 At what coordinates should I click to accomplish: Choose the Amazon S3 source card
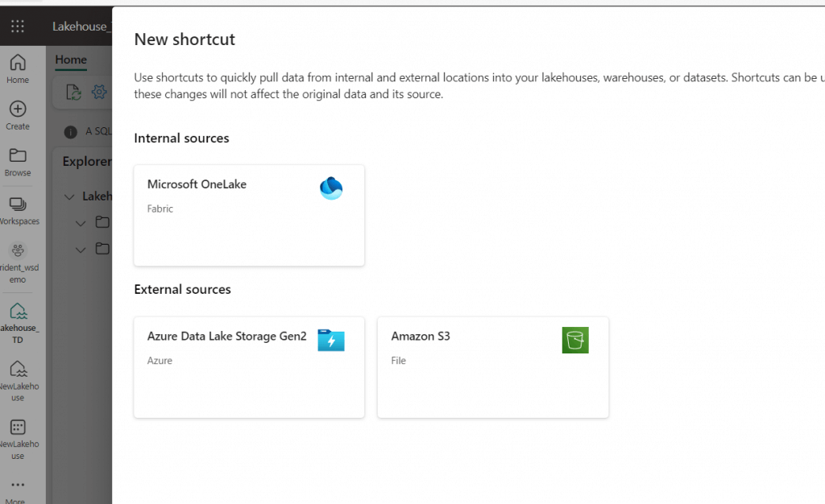coord(493,367)
